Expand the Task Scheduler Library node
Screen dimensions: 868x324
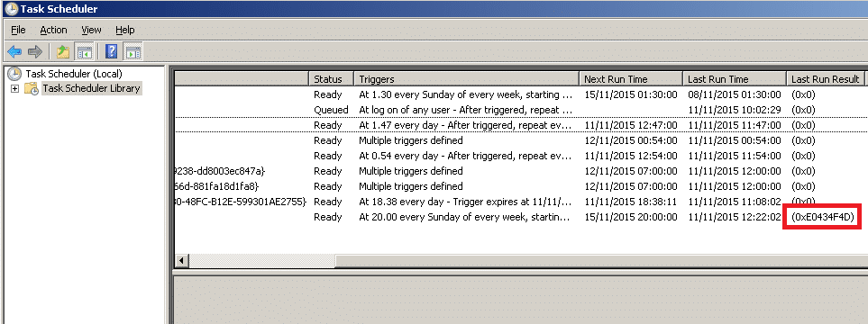14,88
